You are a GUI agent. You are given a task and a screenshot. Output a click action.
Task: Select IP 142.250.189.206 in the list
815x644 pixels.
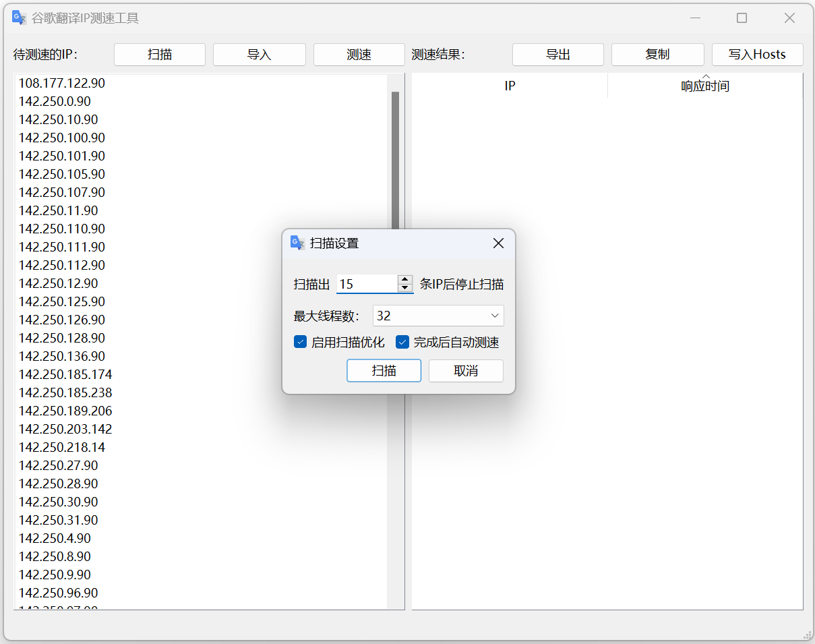pos(65,411)
